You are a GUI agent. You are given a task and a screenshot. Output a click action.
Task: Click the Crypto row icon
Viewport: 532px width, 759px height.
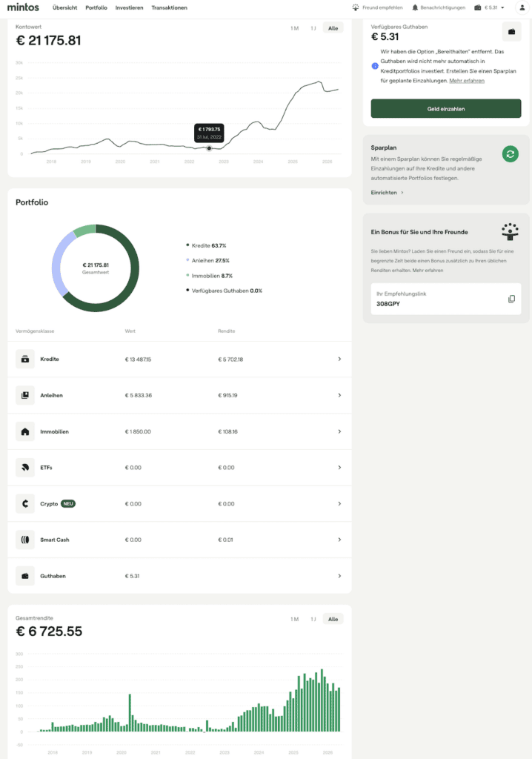coord(25,504)
